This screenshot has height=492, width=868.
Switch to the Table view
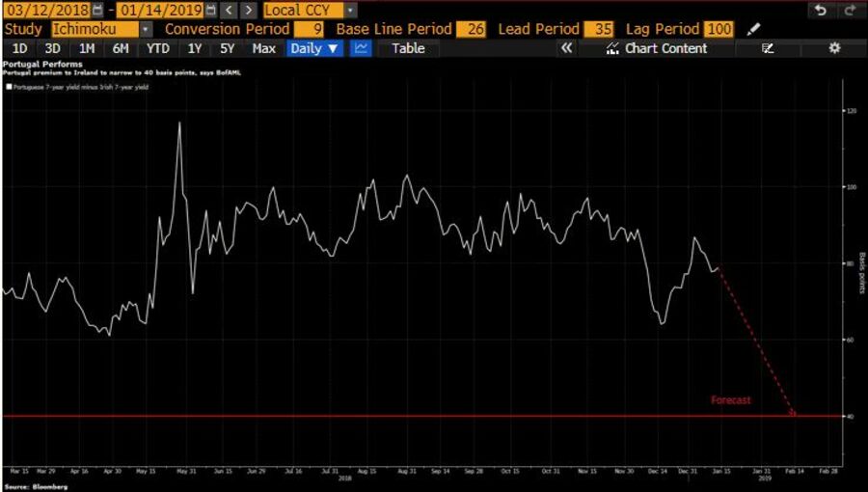click(409, 48)
